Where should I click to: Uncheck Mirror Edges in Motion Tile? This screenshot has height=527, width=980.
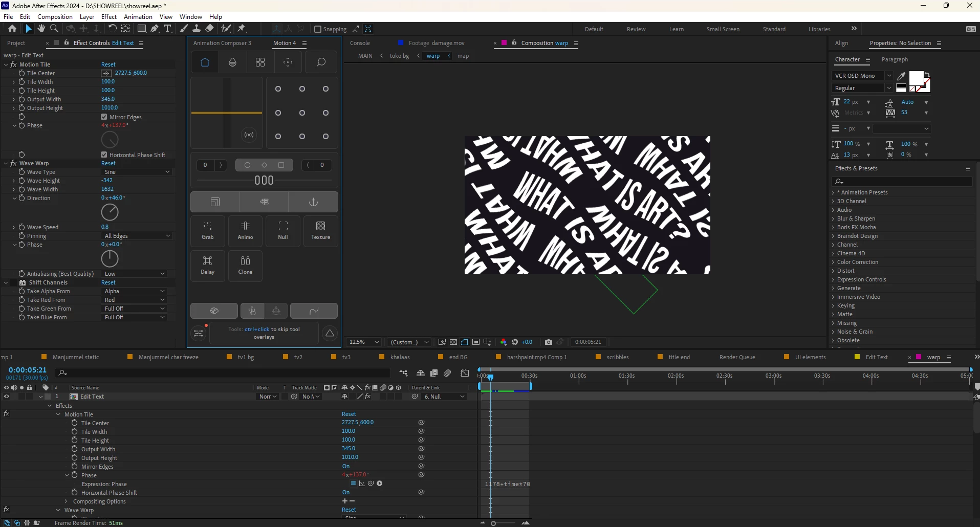pyautogui.click(x=104, y=117)
